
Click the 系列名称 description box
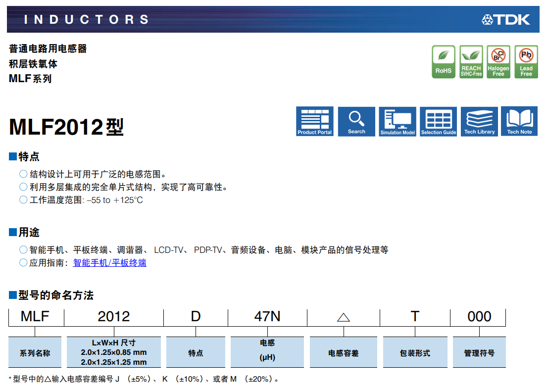pos(35,352)
